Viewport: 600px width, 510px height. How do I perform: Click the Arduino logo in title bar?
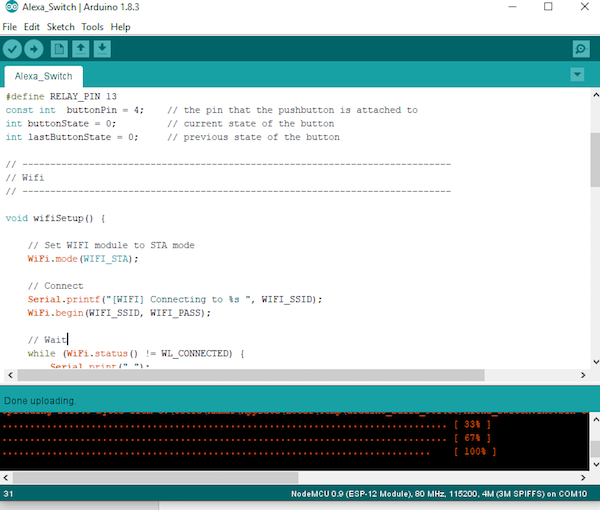[10, 7]
